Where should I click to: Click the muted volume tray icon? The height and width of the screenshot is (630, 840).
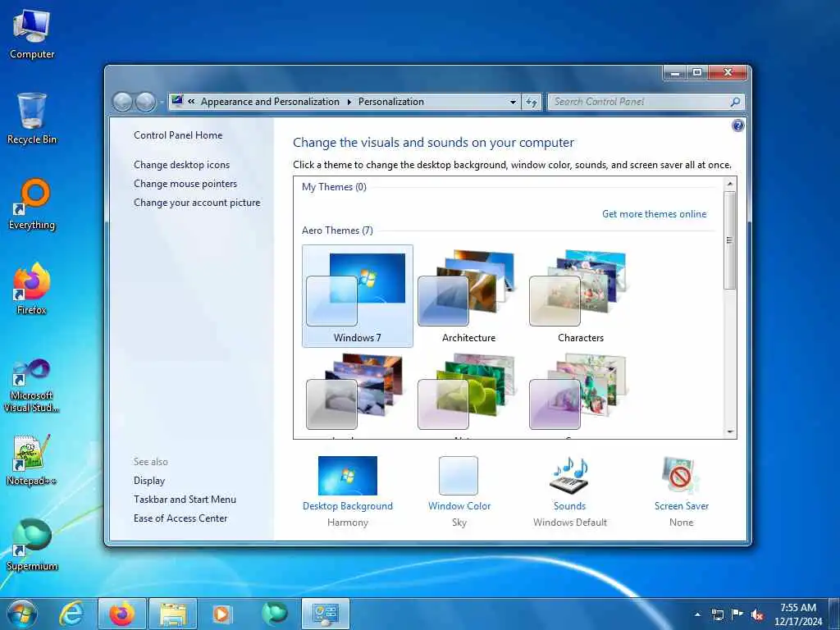[757, 614]
